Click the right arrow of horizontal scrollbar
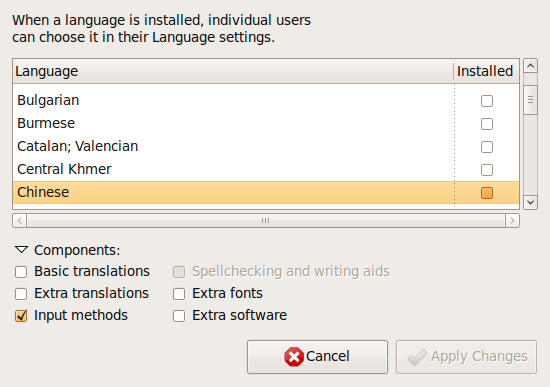Screen dimensions: 550x387 pyautogui.click(x=512, y=221)
